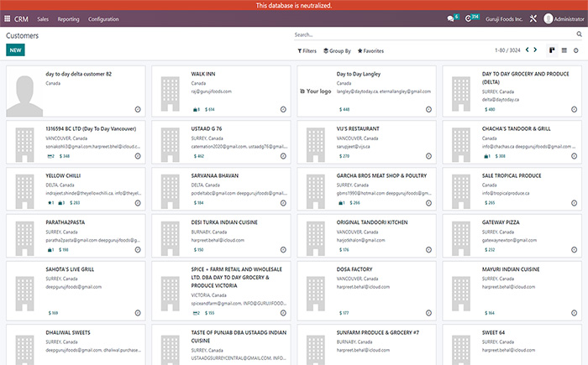
Task: Open the Sales menu
Action: tap(43, 19)
